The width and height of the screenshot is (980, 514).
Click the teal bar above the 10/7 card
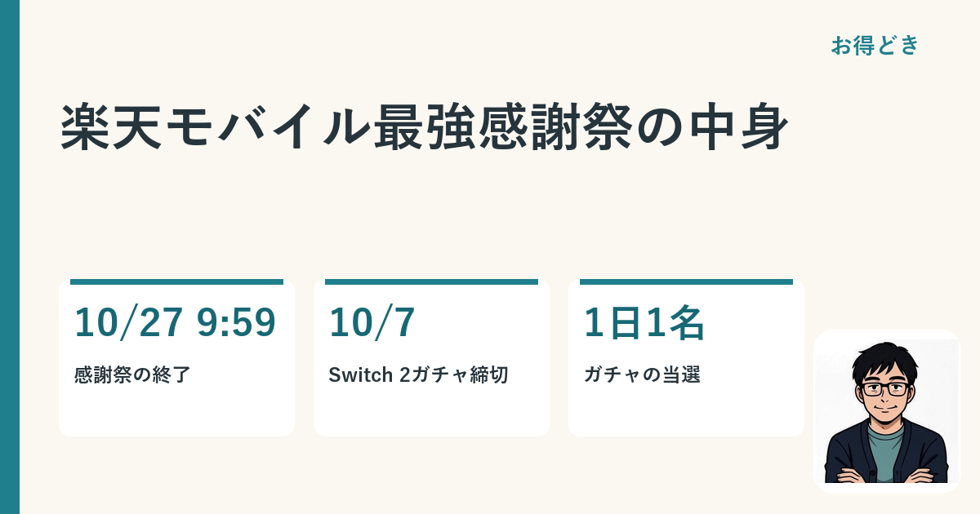point(431,282)
